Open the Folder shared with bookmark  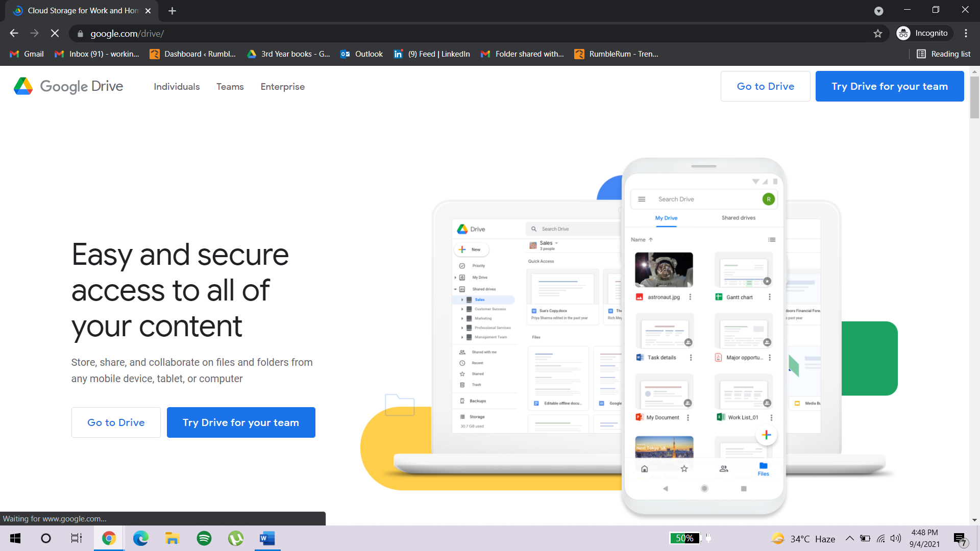(x=522, y=54)
